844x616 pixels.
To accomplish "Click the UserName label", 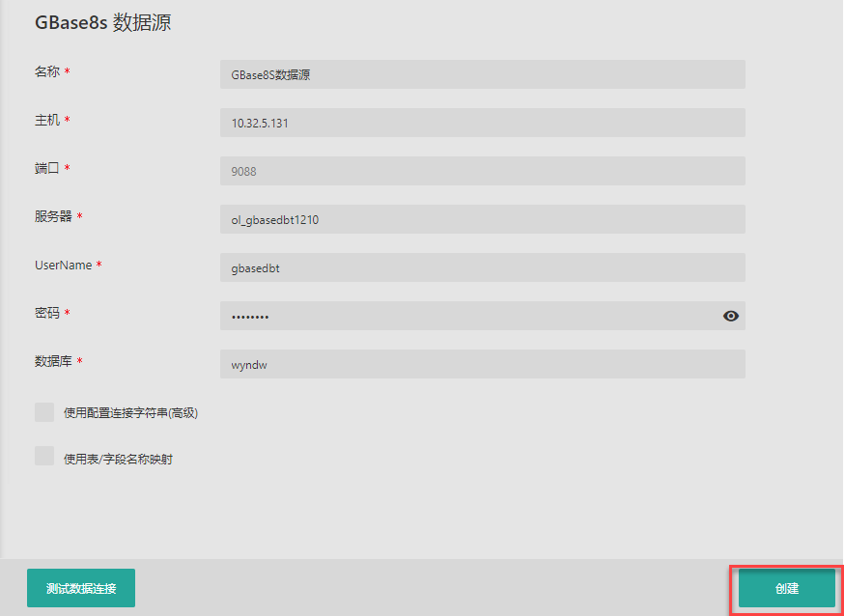I will 64,265.
